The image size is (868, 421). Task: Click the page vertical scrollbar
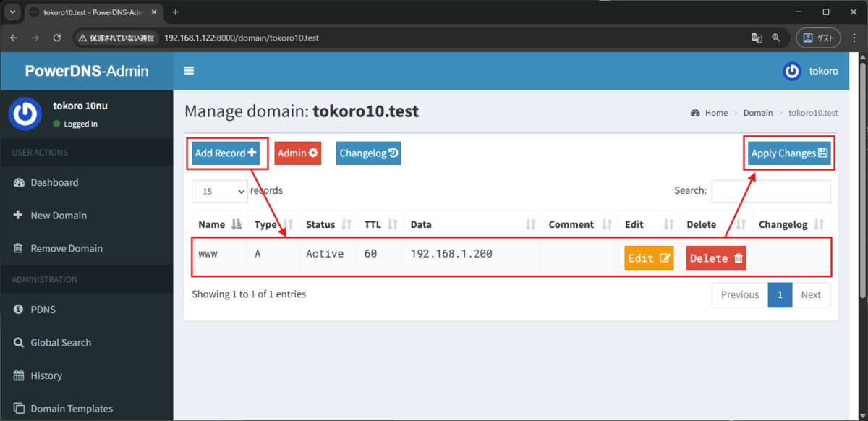tap(862, 179)
